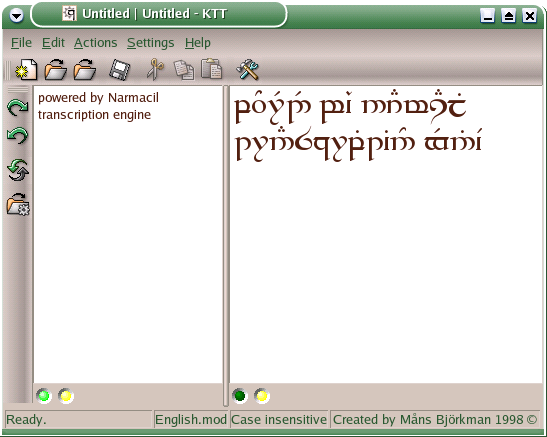Open the Edit menu
The height and width of the screenshot is (437, 547).
coord(53,43)
